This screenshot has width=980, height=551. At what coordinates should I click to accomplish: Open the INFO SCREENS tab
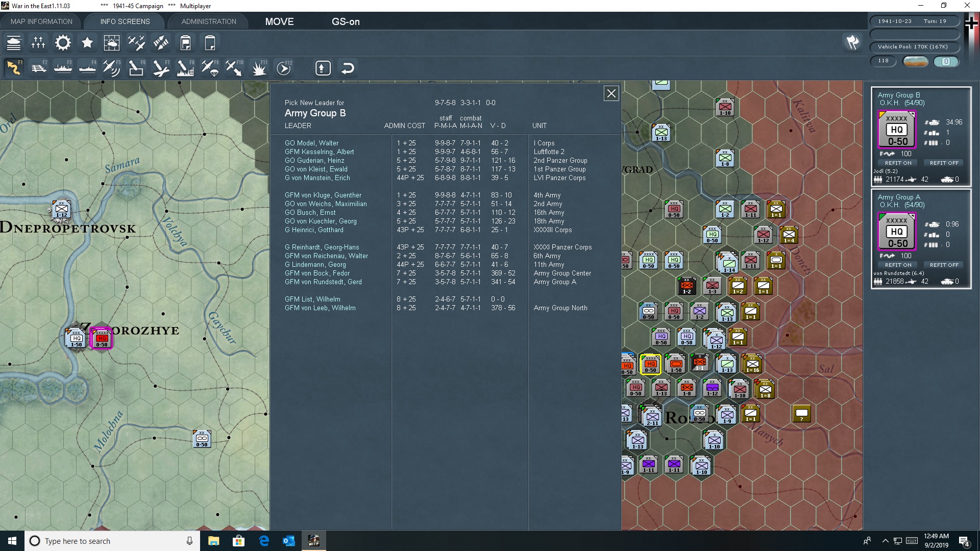[125, 21]
